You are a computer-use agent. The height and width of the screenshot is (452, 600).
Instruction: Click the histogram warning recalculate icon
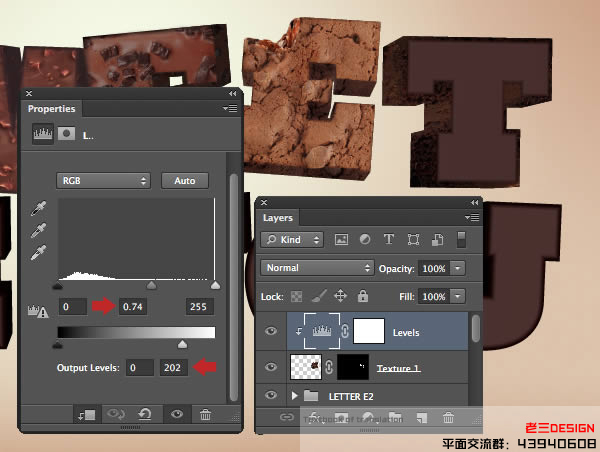[38, 311]
